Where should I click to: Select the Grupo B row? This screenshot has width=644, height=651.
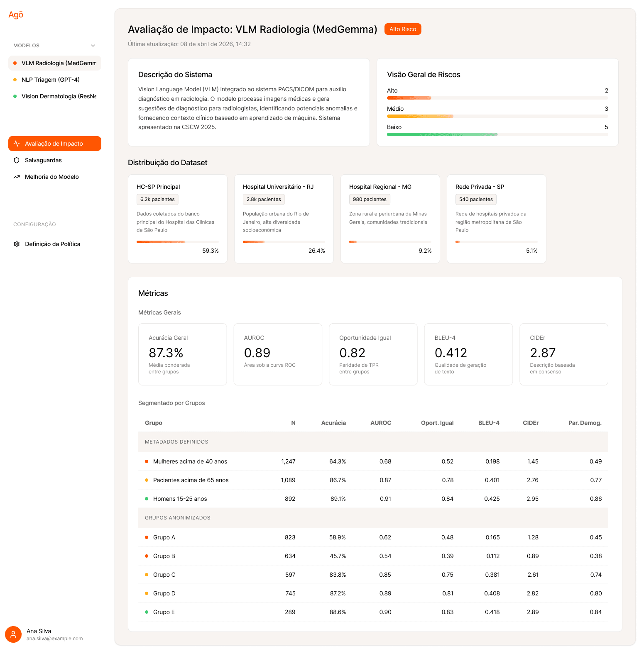pos(373,556)
